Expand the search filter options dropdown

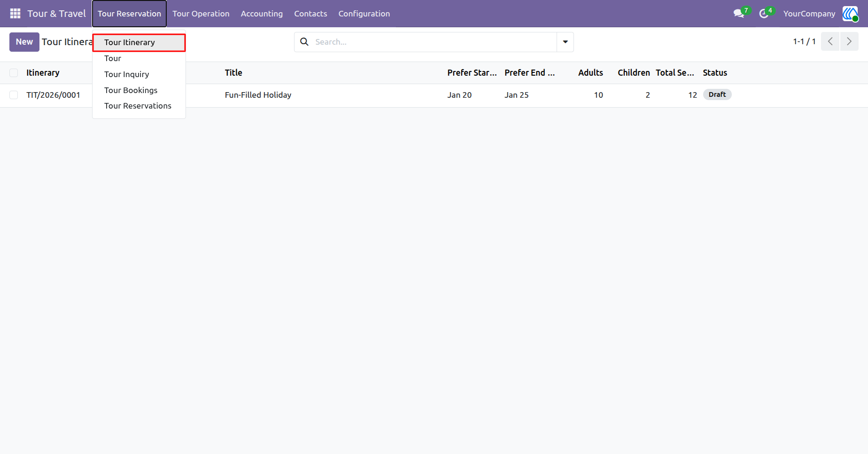[x=565, y=42]
